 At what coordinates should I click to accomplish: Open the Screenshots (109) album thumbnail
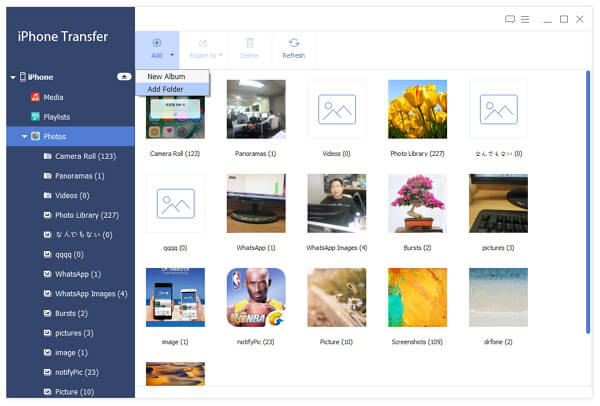click(x=417, y=297)
